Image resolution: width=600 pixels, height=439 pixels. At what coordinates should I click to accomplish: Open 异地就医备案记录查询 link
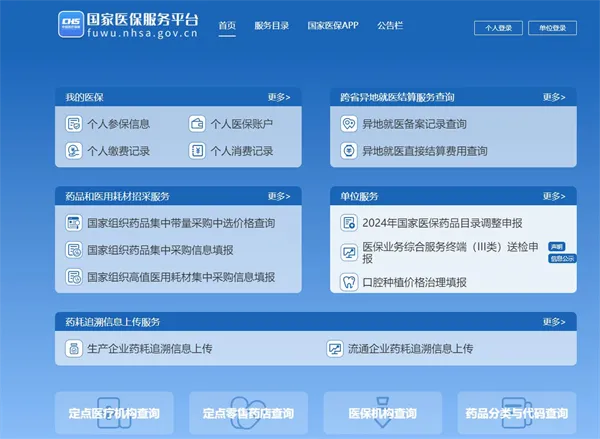pyautogui.click(x=414, y=124)
